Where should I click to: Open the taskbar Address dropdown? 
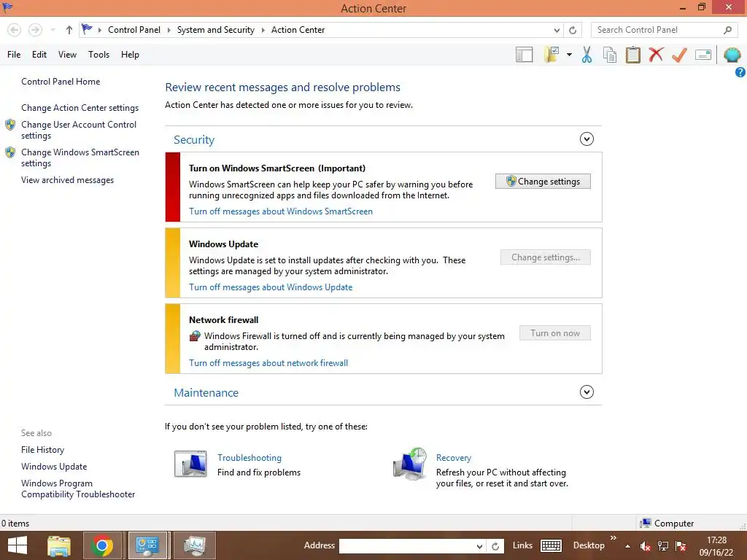[479, 546]
